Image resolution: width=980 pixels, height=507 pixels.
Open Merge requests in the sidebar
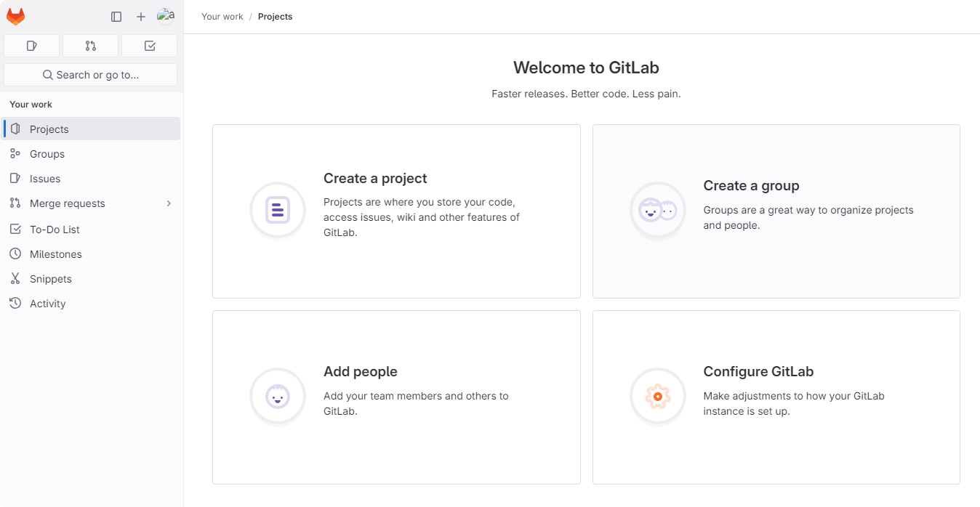tap(92, 203)
